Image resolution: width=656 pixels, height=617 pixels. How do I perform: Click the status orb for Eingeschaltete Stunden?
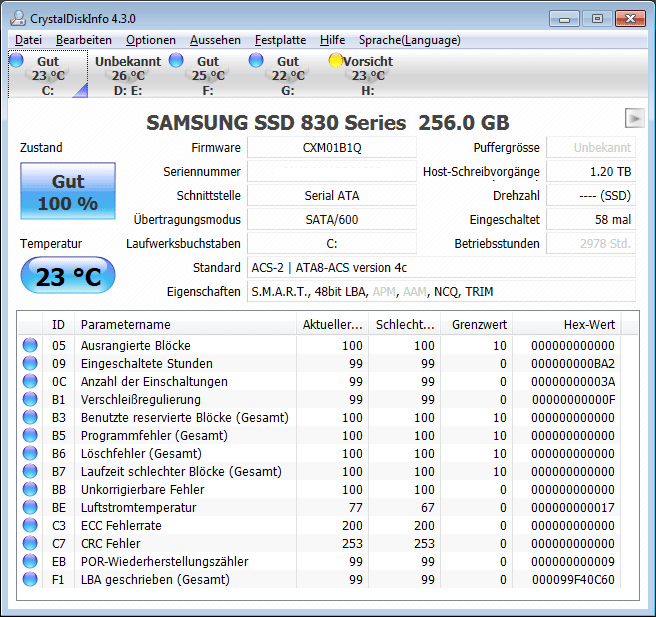coord(30,363)
